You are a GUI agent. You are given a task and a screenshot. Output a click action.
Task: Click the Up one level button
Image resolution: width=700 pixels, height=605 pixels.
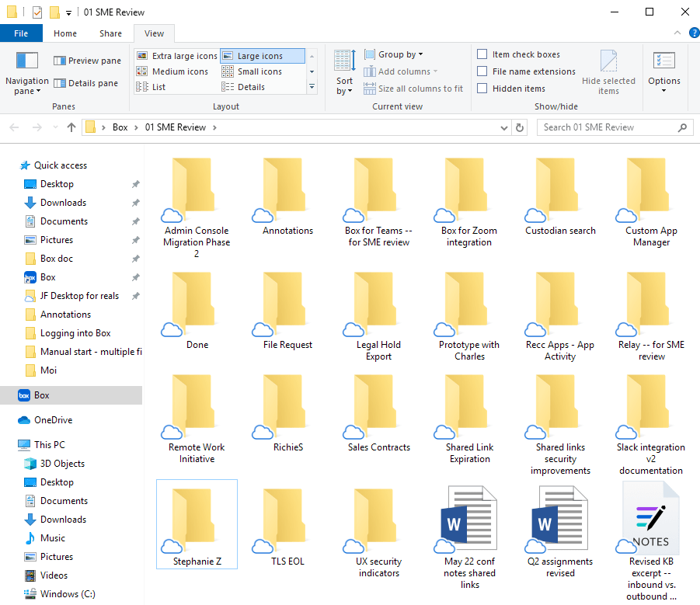coord(71,127)
